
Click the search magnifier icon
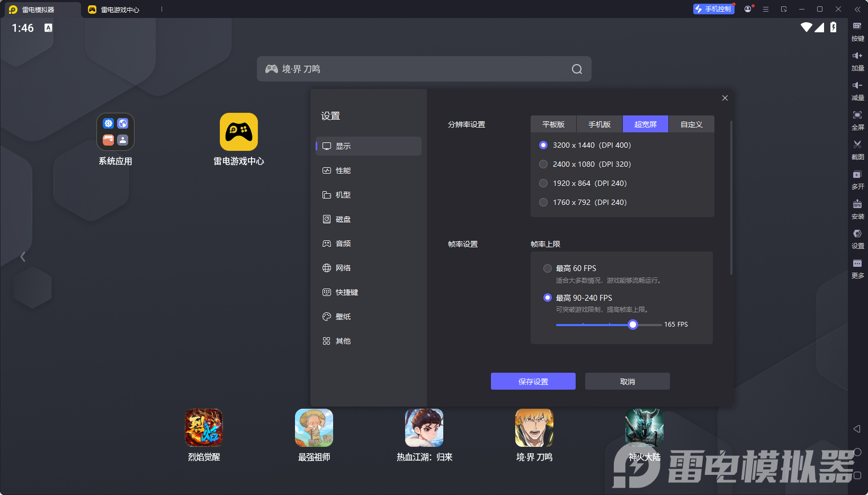[577, 69]
